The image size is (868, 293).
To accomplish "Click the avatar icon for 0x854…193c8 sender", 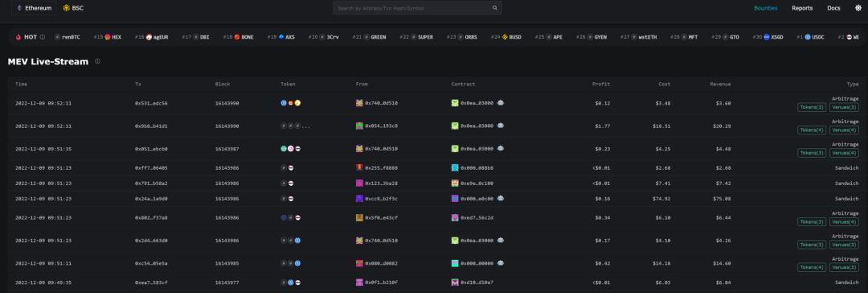I will (359, 126).
